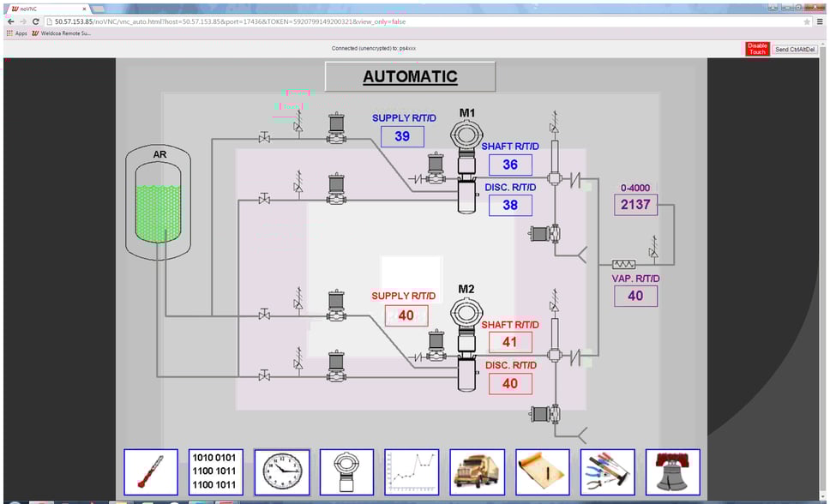Image resolution: width=830 pixels, height=504 pixels.
Task: Select the valve top-view icon
Action: click(x=346, y=471)
